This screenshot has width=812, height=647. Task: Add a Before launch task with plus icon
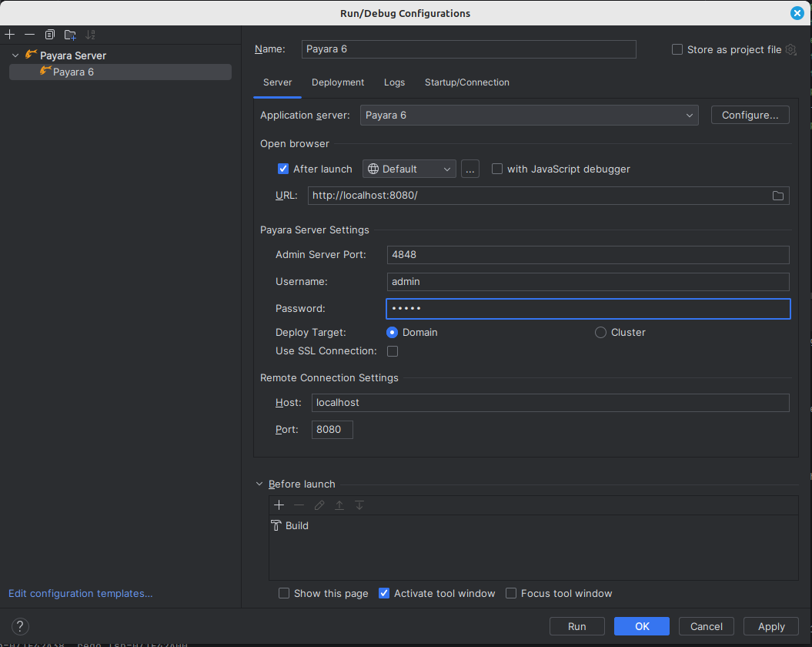(279, 505)
